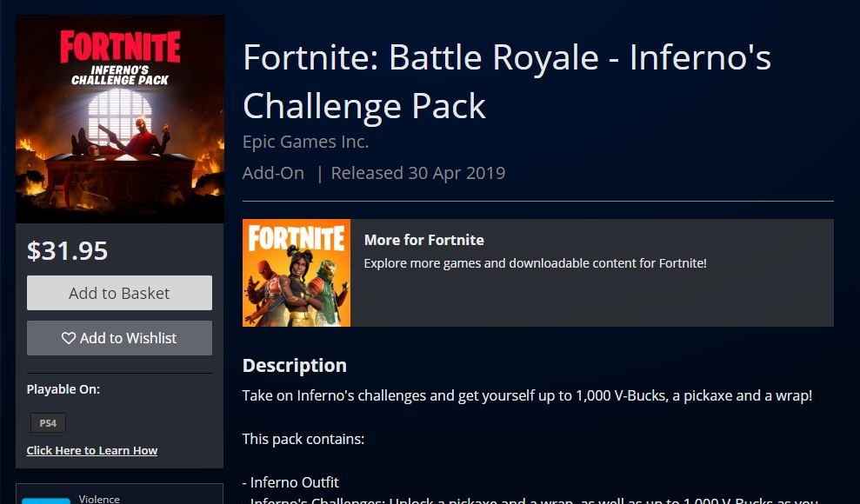This screenshot has width=860, height=504.
Task: Click the Explore more games banner text
Action: (x=535, y=262)
